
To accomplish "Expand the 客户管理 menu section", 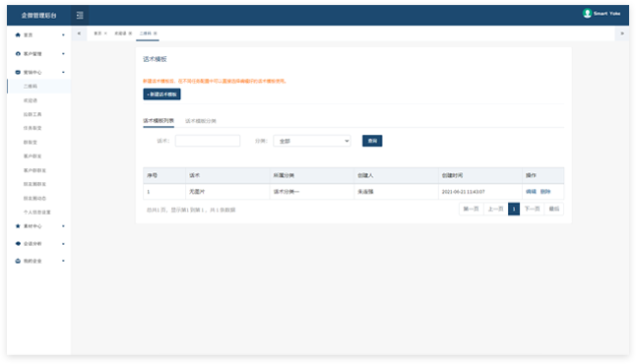I will pos(63,53).
